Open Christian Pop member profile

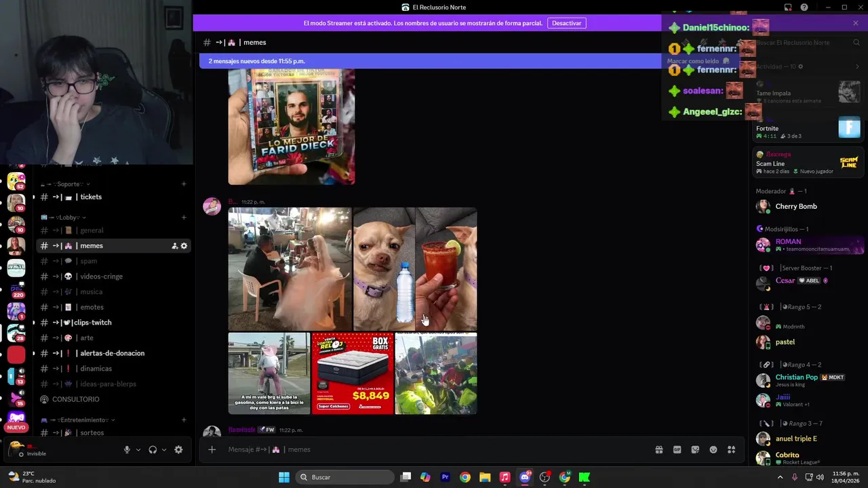pos(808,380)
